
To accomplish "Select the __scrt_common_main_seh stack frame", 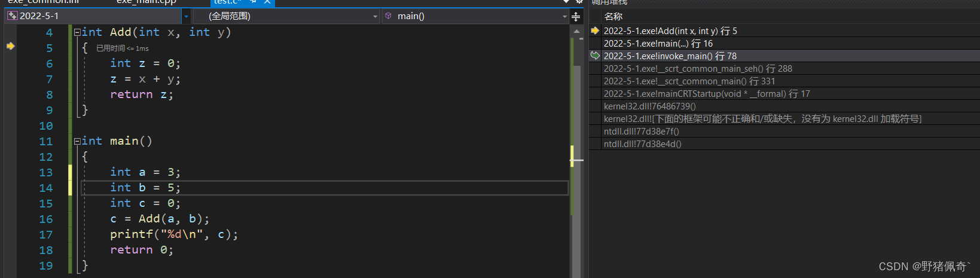I will [697, 69].
